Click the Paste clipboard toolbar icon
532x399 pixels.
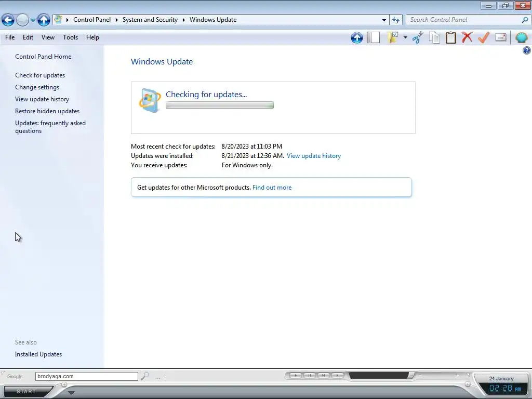point(450,37)
